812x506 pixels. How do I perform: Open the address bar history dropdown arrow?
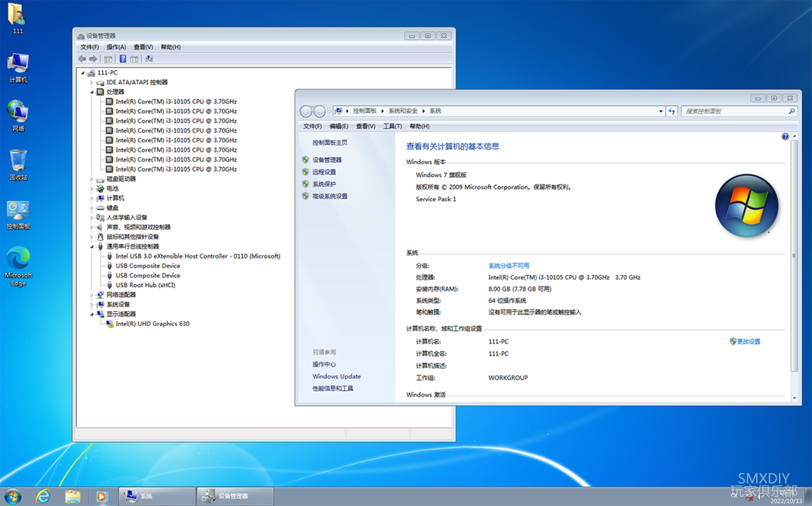coord(660,112)
